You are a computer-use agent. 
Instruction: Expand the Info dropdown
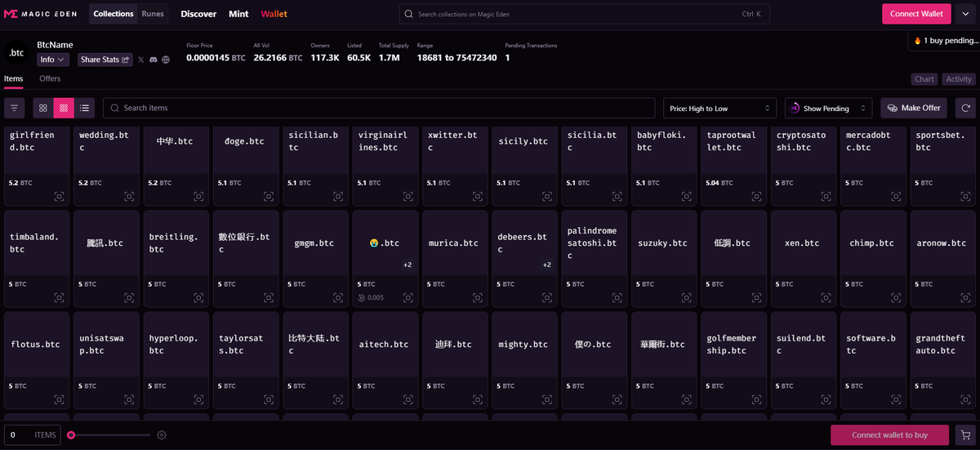click(53, 60)
